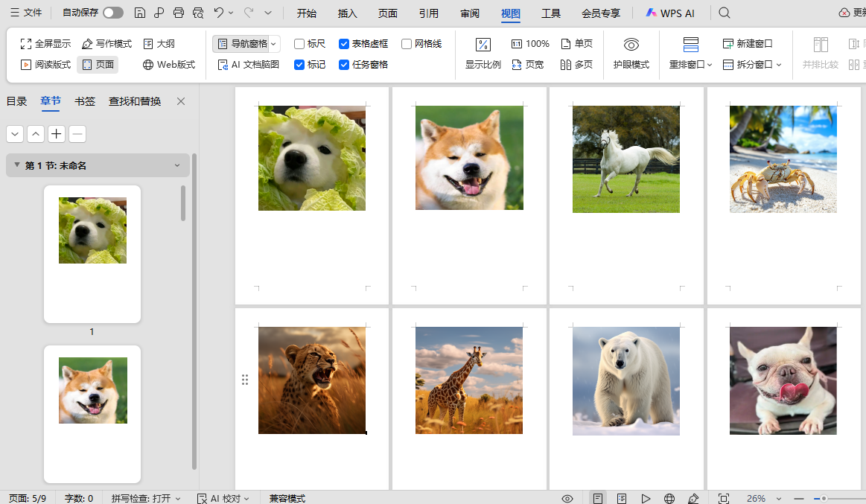Image resolution: width=866 pixels, height=504 pixels.
Task: Click the print preview icon
Action: point(198,13)
